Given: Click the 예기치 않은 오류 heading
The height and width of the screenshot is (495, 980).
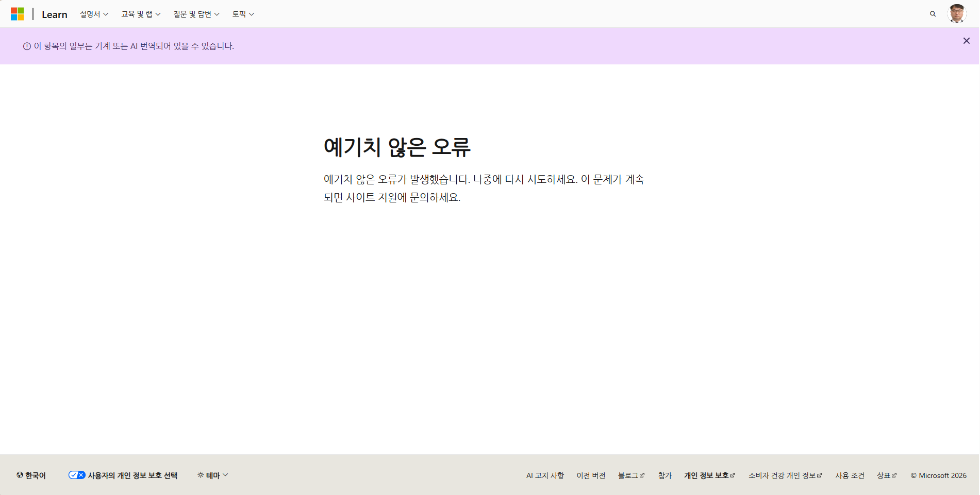Looking at the screenshot, I should [x=397, y=147].
